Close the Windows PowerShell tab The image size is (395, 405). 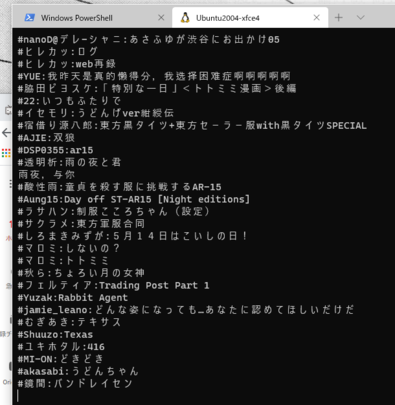coord(161,18)
